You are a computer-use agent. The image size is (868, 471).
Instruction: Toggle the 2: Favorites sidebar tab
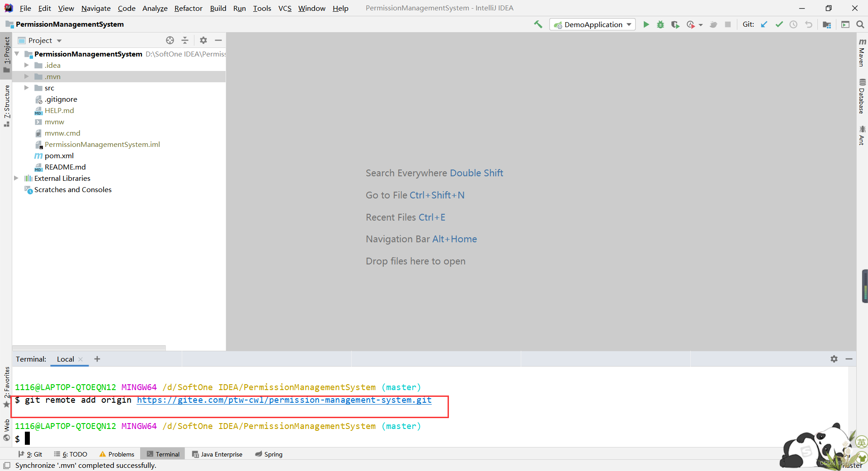coord(6,387)
